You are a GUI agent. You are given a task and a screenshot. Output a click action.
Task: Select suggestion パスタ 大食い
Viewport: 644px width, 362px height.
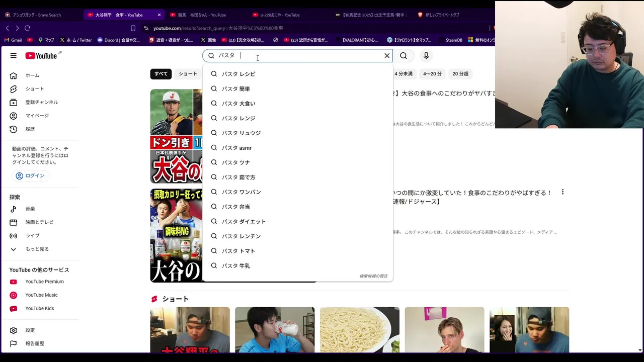coord(297,104)
